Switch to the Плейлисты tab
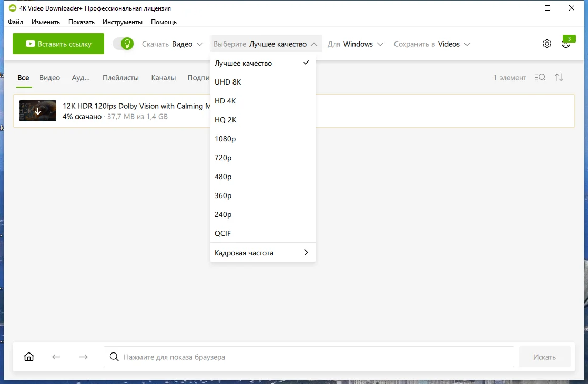Viewport: 588px width, 384px height. (120, 78)
